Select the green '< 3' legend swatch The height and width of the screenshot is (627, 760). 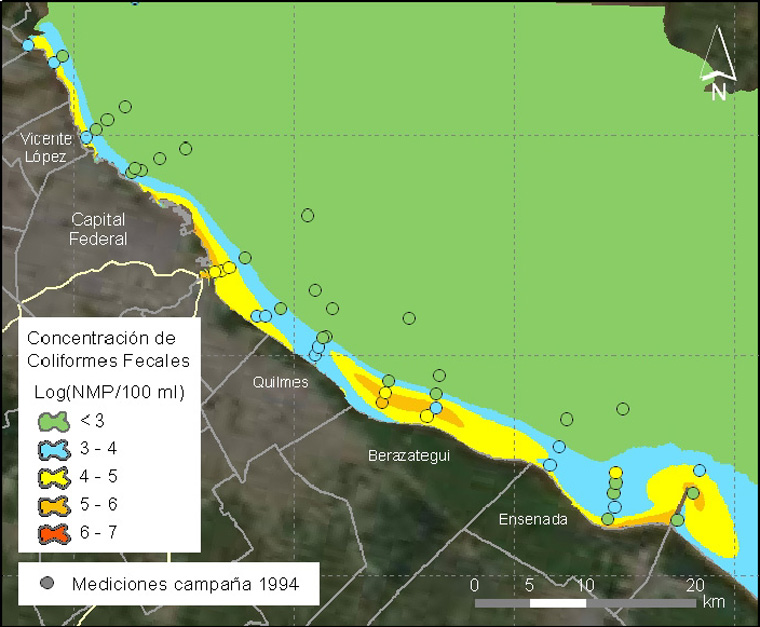pyautogui.click(x=50, y=420)
